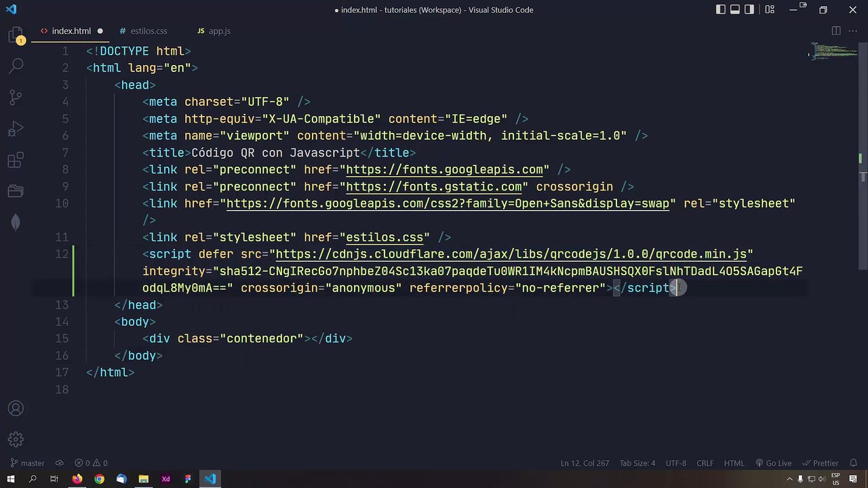Click the "no-referrer" attribute value
Screen dimensions: 868x488
click(x=560, y=288)
